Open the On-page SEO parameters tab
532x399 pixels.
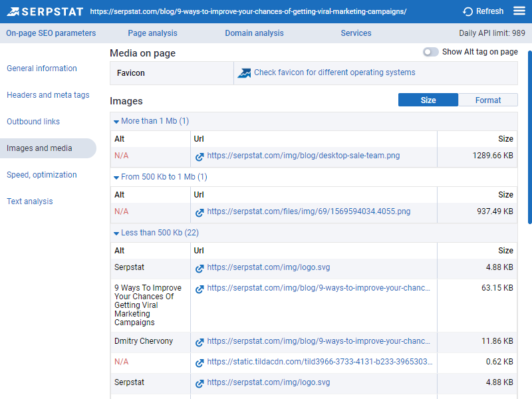tap(51, 33)
